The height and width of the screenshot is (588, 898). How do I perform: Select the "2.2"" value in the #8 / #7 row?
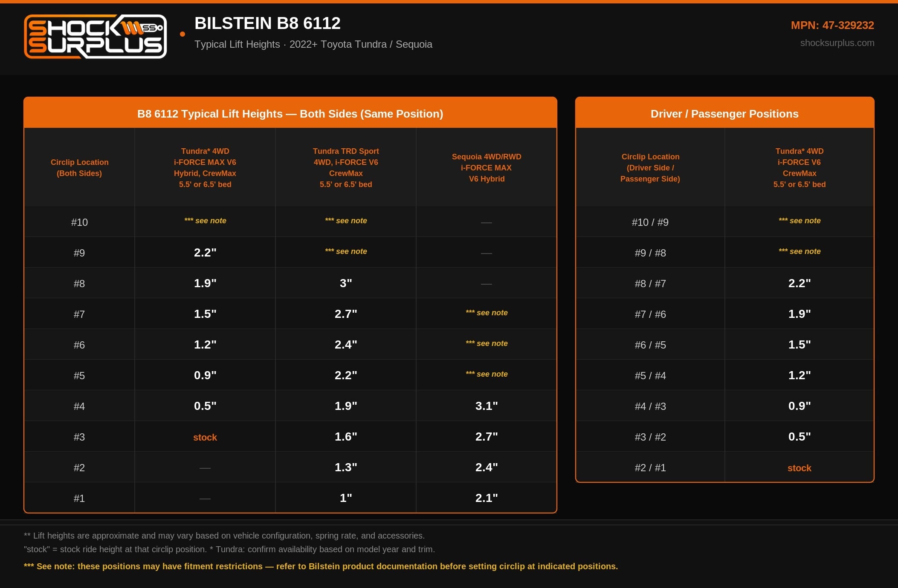pos(800,283)
